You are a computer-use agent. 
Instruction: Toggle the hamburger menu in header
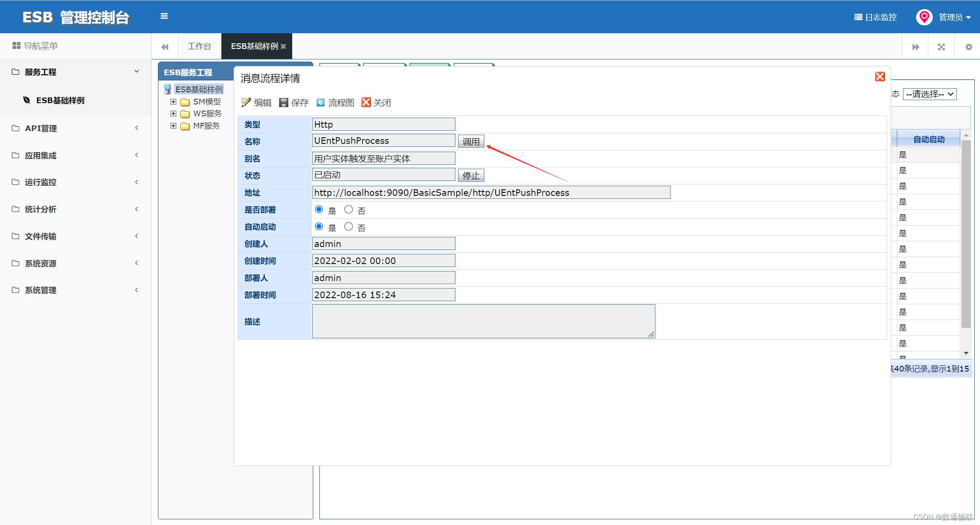[164, 16]
